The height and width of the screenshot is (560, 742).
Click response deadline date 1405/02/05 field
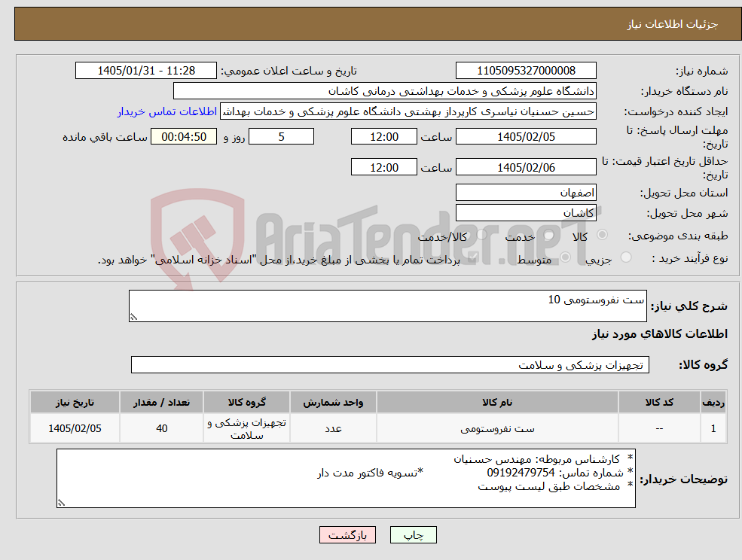tap(526, 137)
